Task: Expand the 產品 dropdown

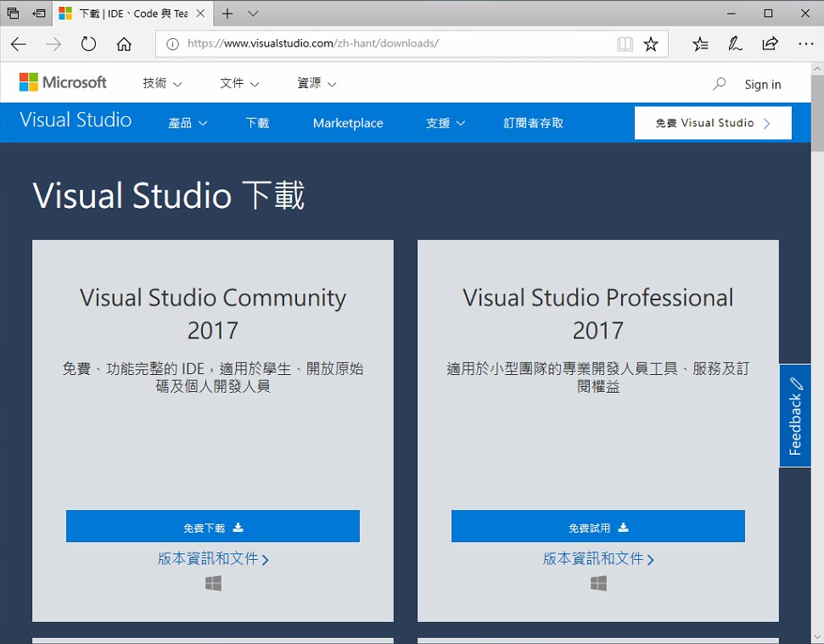Action: click(188, 123)
